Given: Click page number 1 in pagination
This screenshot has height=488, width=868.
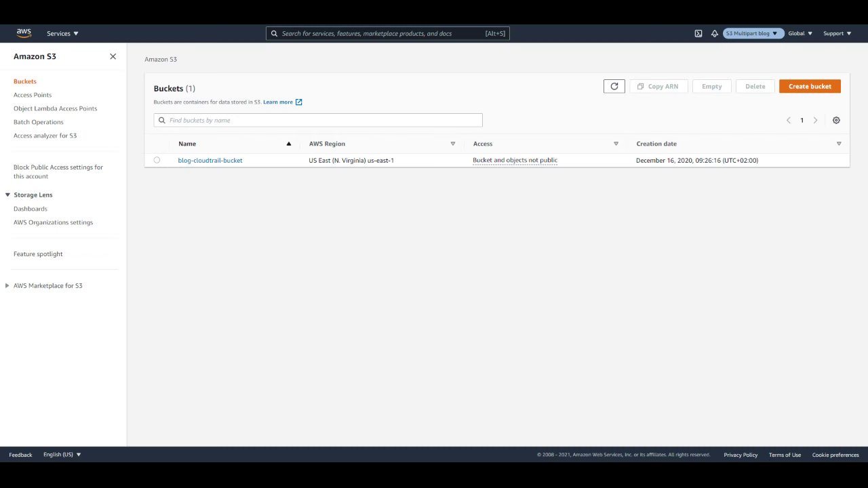Looking at the screenshot, I should pyautogui.click(x=802, y=120).
